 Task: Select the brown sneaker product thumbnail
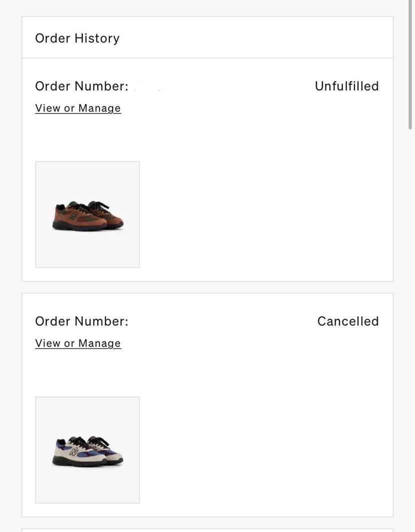pyautogui.click(x=87, y=214)
